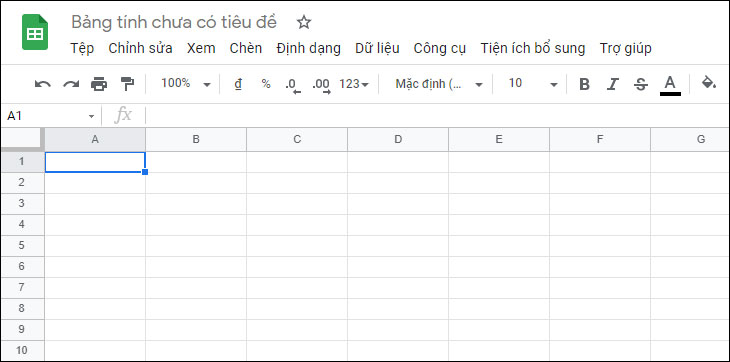730x362 pixels.
Task: Toggle strikethrough formatting
Action: 641,84
